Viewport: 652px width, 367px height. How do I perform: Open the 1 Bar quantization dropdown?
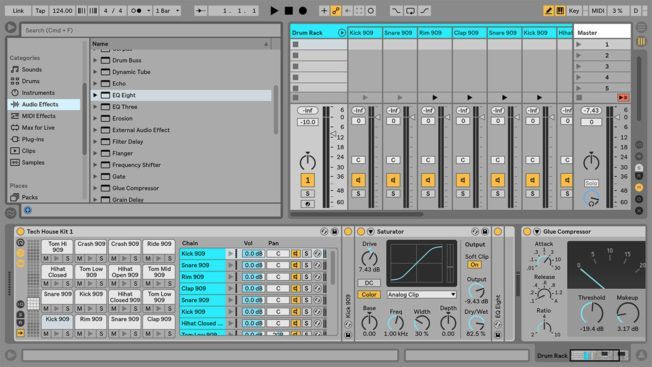click(x=167, y=11)
